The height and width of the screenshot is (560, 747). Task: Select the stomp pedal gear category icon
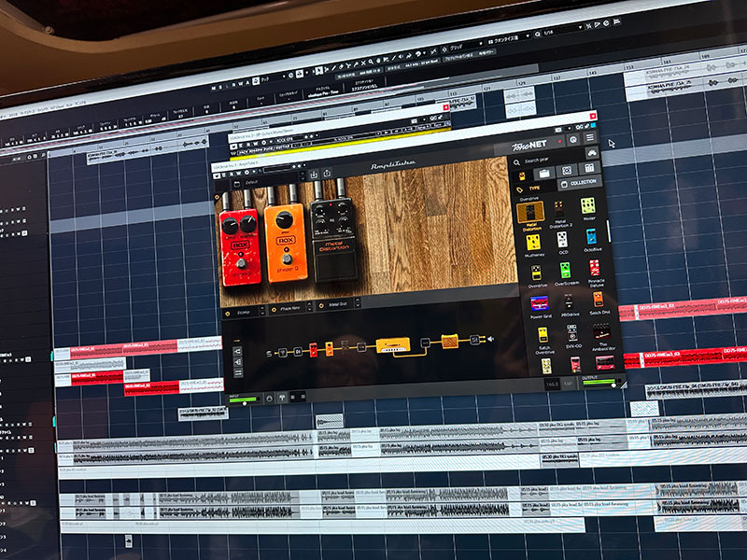click(523, 176)
